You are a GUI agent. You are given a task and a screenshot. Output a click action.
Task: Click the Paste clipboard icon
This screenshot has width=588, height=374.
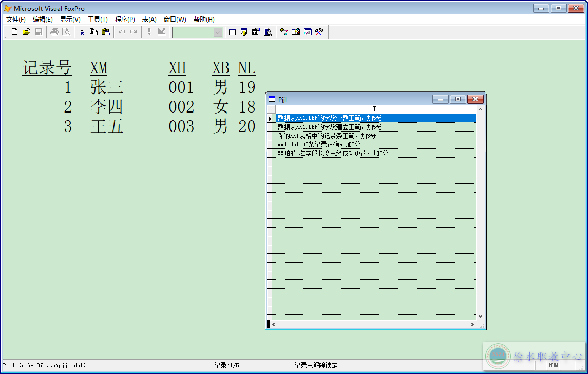coord(106,32)
